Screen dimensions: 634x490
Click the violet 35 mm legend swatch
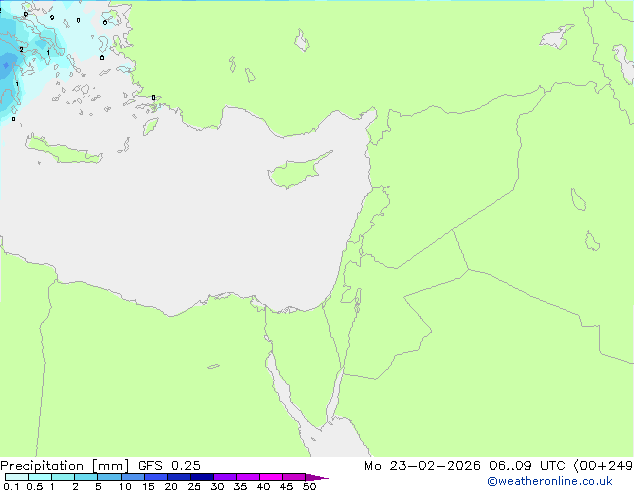pyautogui.click(x=248, y=477)
